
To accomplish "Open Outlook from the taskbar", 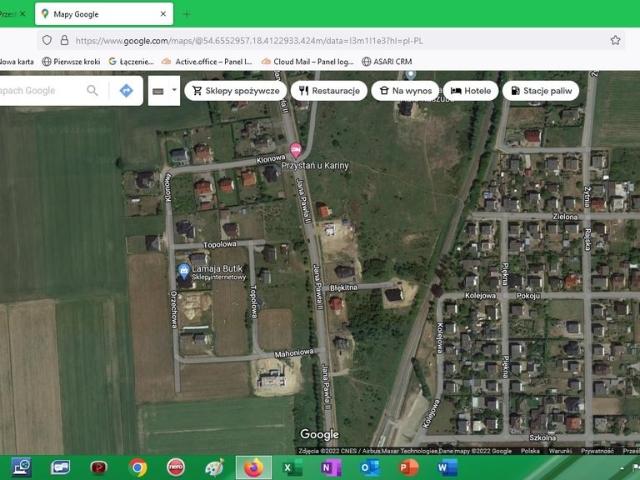I will [369, 467].
